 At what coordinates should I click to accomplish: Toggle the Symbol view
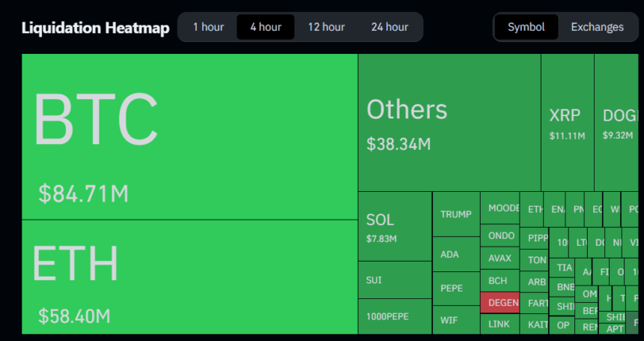click(526, 27)
